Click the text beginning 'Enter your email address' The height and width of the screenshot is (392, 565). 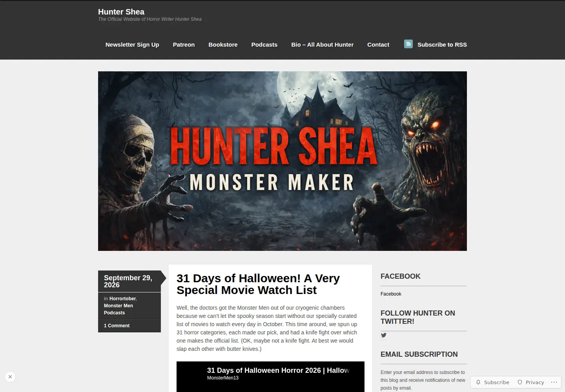coord(423,380)
